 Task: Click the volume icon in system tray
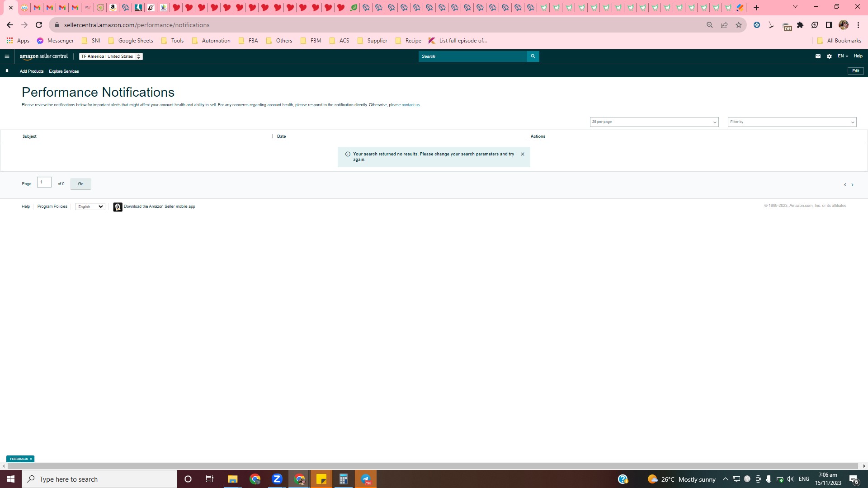point(790,479)
